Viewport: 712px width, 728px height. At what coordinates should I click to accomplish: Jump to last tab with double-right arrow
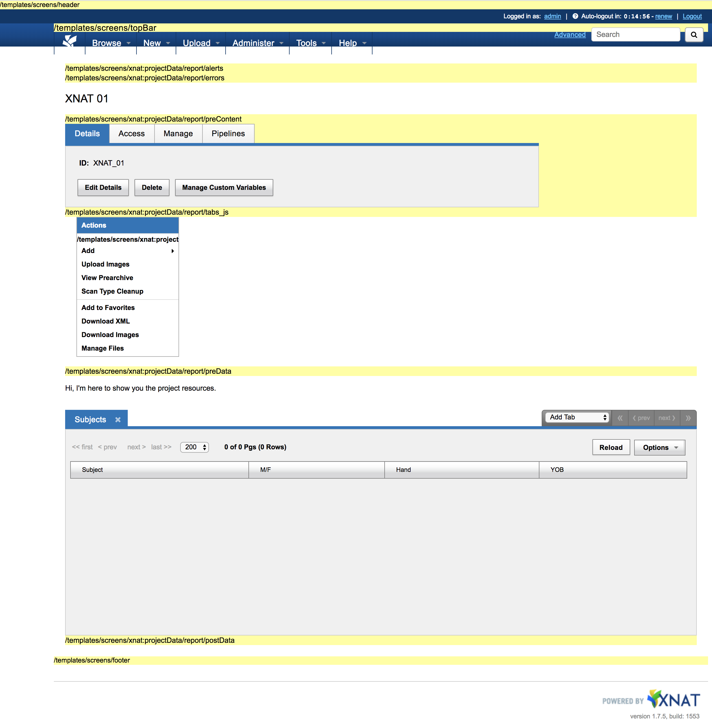688,418
